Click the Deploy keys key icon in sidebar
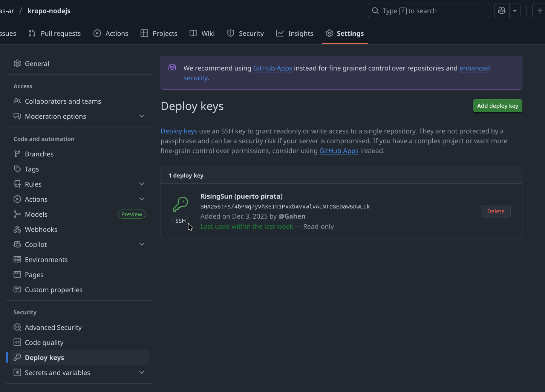545x392 pixels. point(17,357)
